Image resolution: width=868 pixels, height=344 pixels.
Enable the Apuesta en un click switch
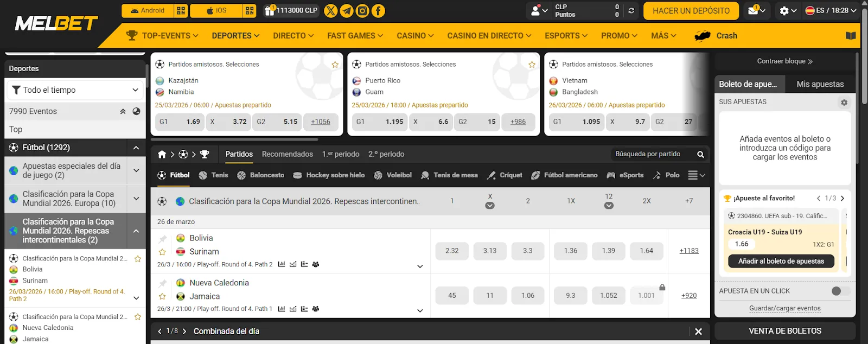[x=840, y=291]
